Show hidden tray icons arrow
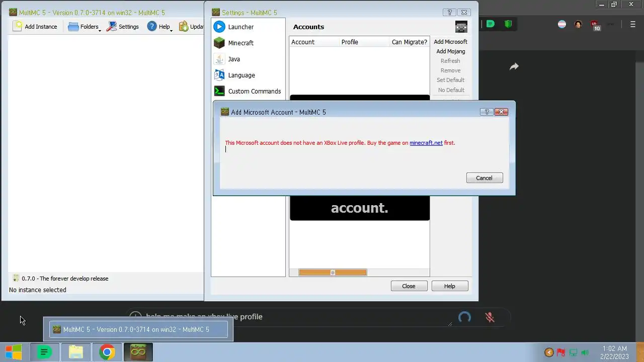This screenshot has width=644, height=362. (549, 353)
